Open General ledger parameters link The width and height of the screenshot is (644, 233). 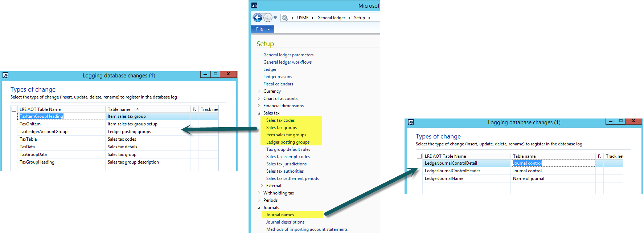pyautogui.click(x=288, y=55)
